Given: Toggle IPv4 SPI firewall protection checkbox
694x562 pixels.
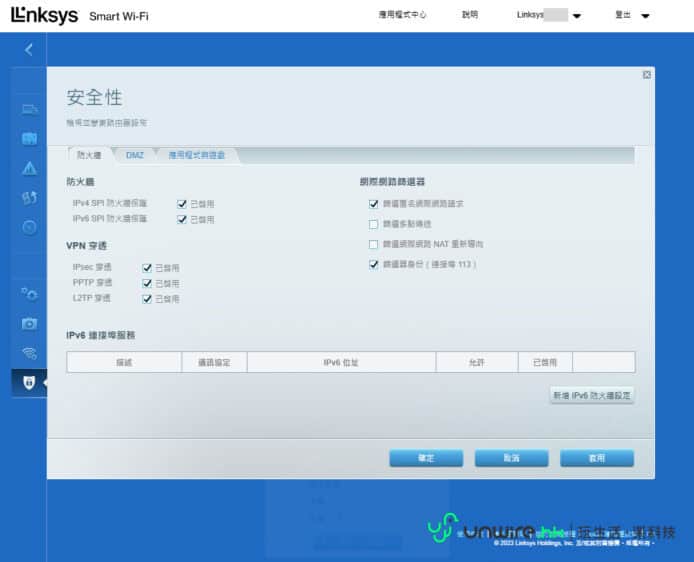Looking at the screenshot, I should click(x=182, y=203).
